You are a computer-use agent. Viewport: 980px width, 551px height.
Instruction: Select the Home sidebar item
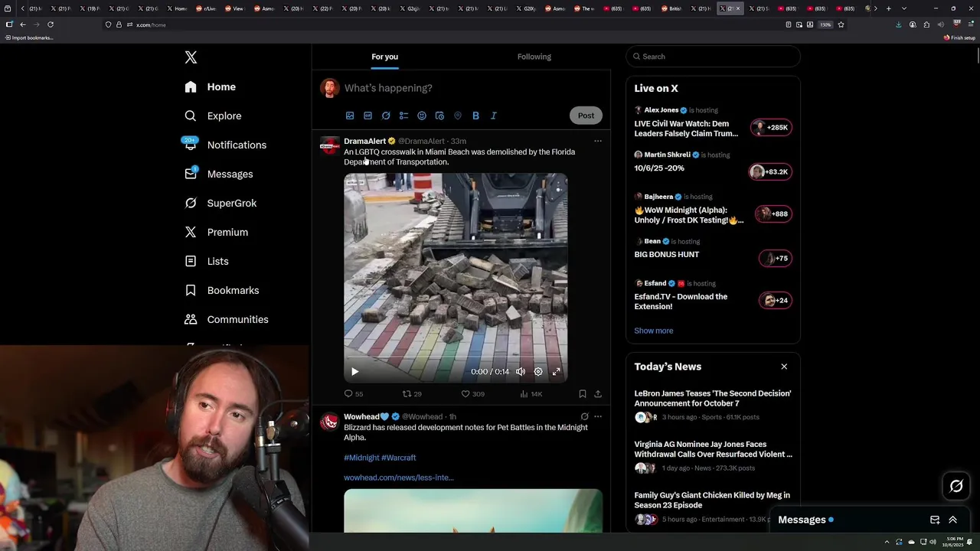[211, 86]
